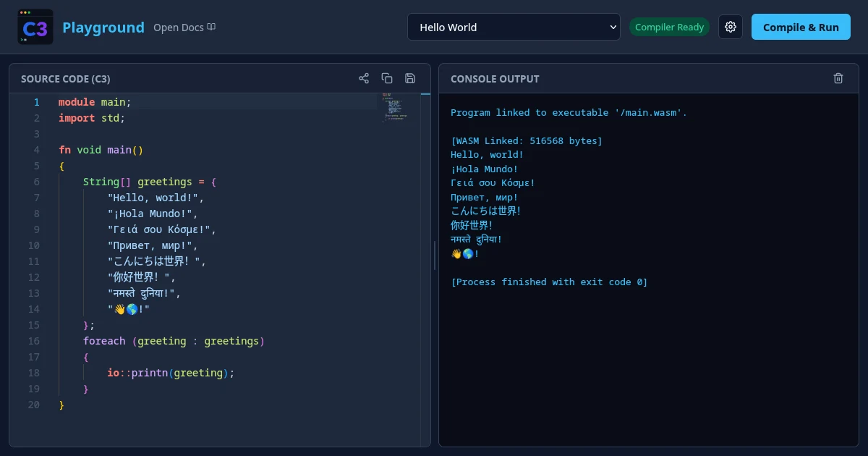Click "Привет, мир!" in the console output
868x456 pixels.
(485, 197)
